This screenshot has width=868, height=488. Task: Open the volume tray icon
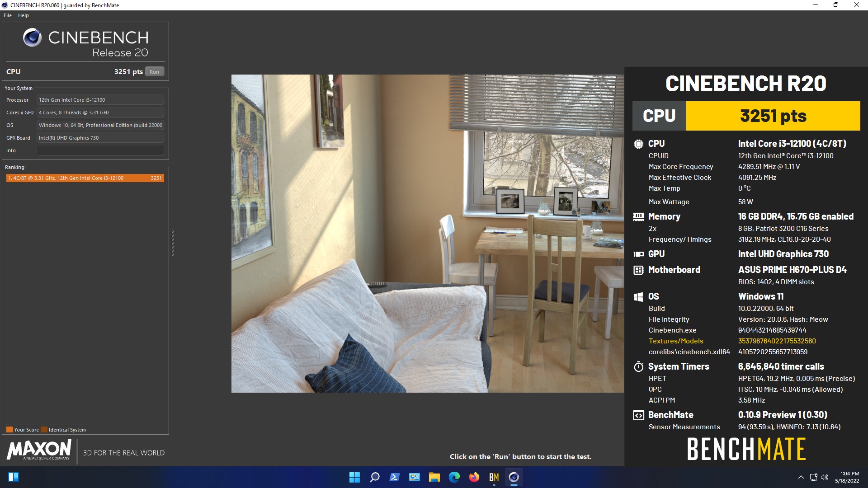825,477
